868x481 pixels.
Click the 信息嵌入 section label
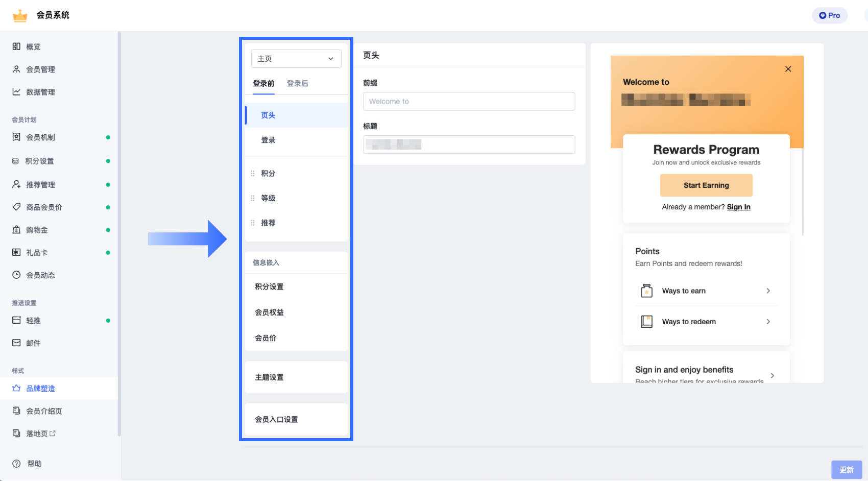(266, 262)
